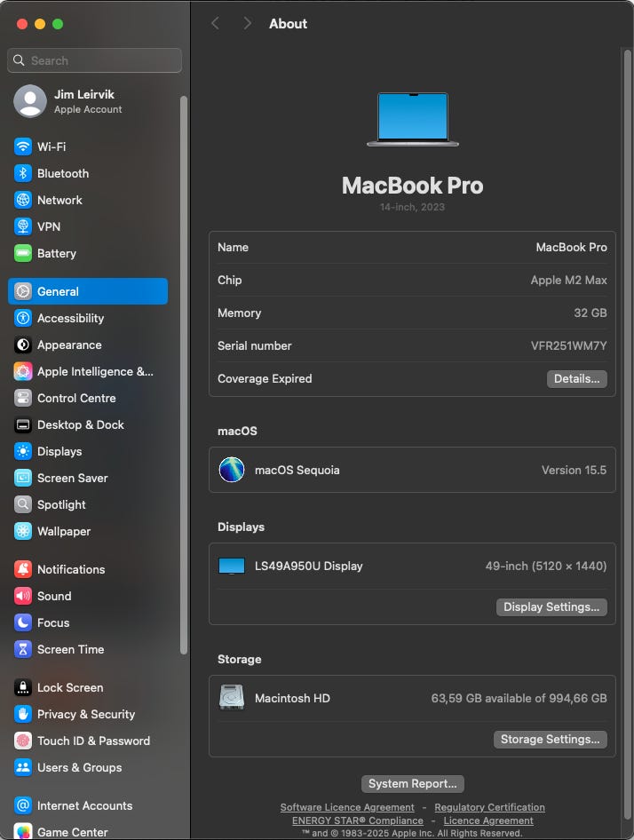Click the Appearance icon
The width and height of the screenshot is (634, 840).
22,345
